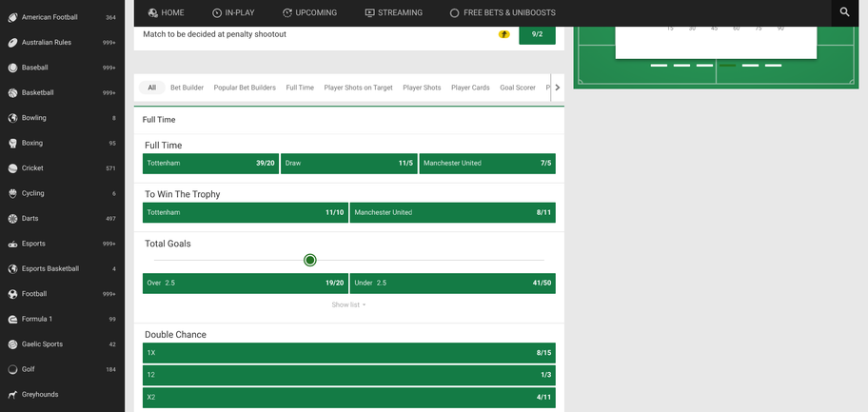868x412 pixels.
Task: Pick Tottenham Full Time at 39/20
Action: point(210,164)
